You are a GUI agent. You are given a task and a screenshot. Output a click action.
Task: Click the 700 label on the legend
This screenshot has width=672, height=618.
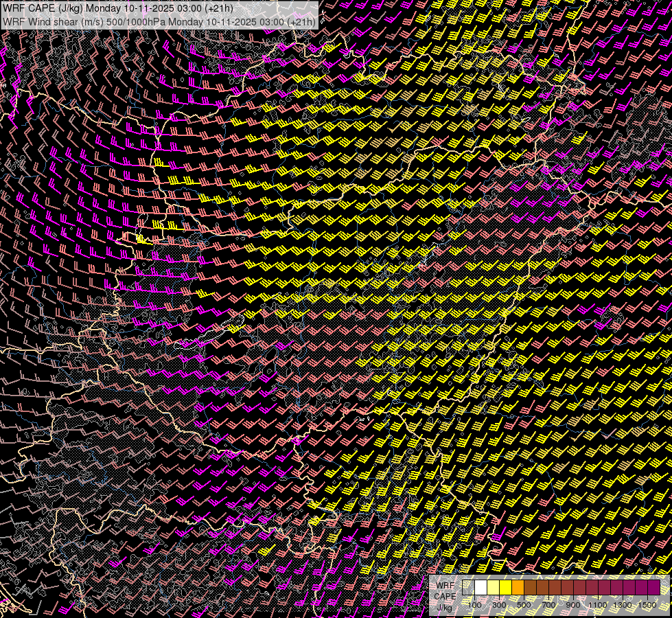click(x=548, y=604)
